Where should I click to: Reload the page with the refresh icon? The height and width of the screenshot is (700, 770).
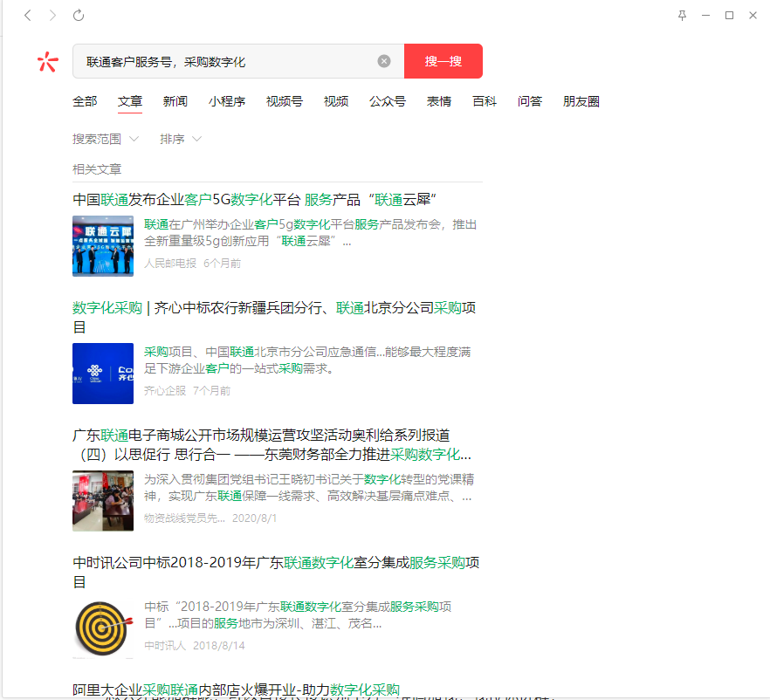[x=79, y=16]
